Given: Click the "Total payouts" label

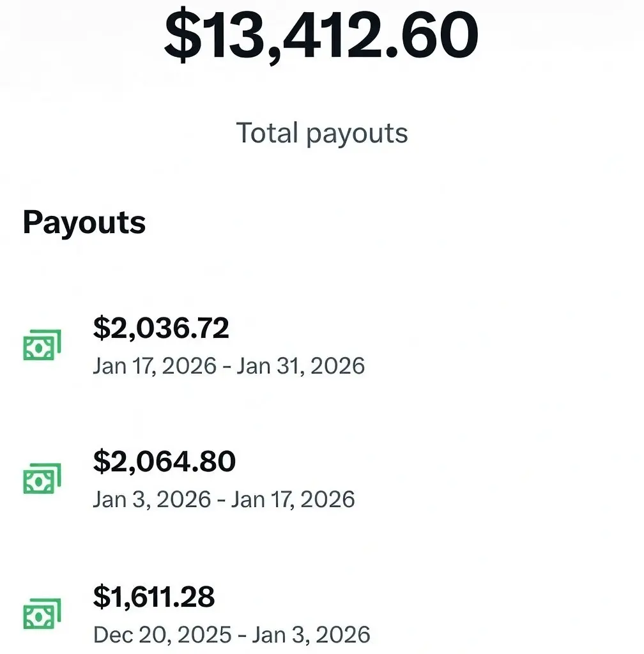Looking at the screenshot, I should (x=322, y=133).
